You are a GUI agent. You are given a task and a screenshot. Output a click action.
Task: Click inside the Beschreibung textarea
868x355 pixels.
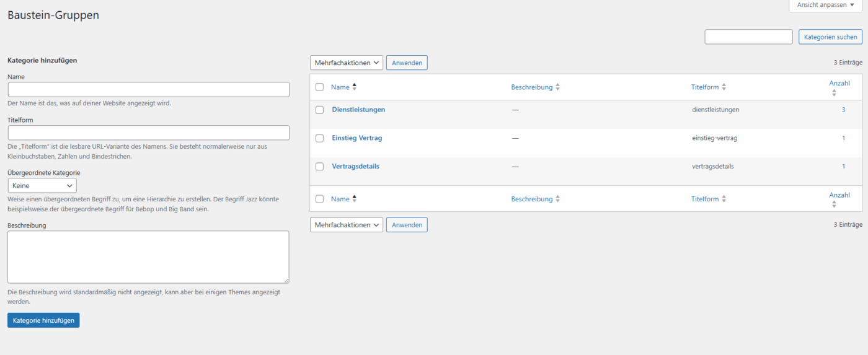click(148, 257)
